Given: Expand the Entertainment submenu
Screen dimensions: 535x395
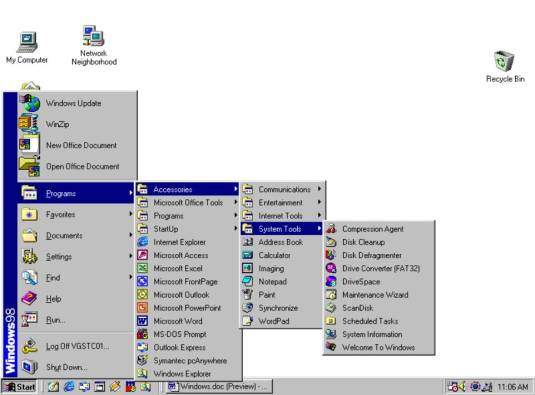Looking at the screenshot, I should coord(281,202).
